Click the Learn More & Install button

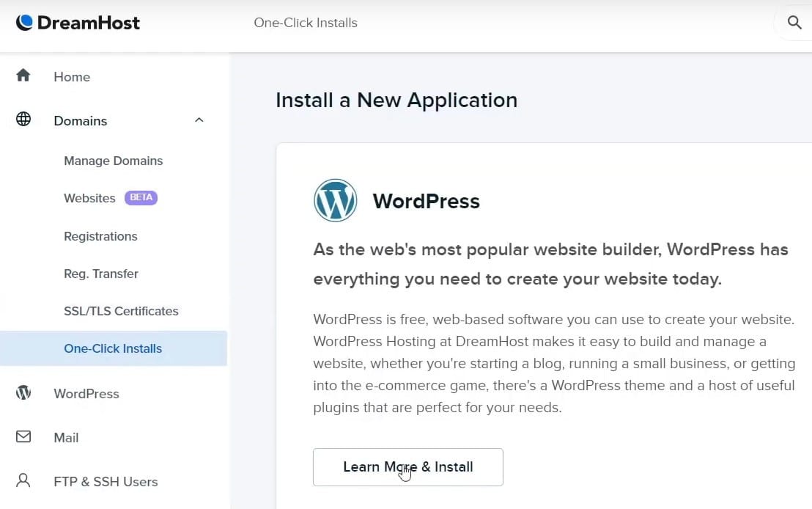[408, 467]
